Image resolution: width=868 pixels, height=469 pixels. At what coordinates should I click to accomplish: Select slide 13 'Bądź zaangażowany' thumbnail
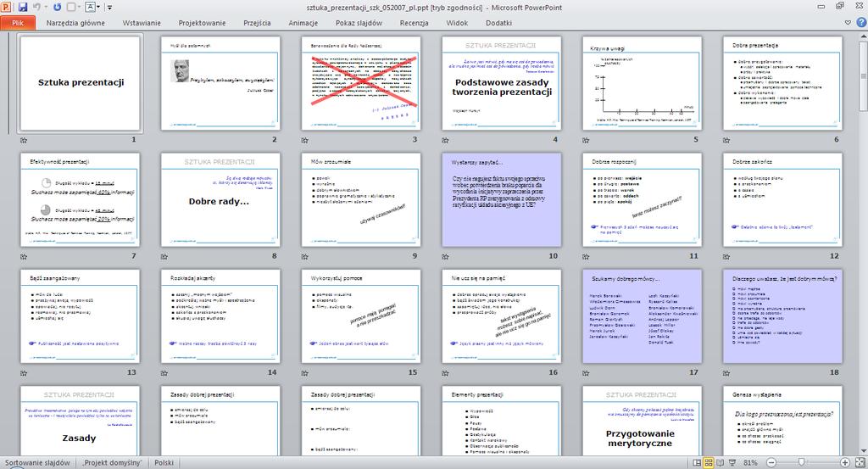pyautogui.click(x=81, y=316)
